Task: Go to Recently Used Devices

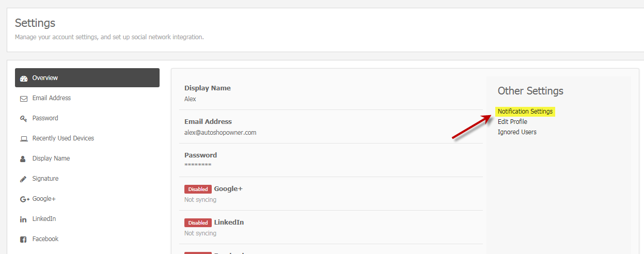Action: click(x=87, y=138)
